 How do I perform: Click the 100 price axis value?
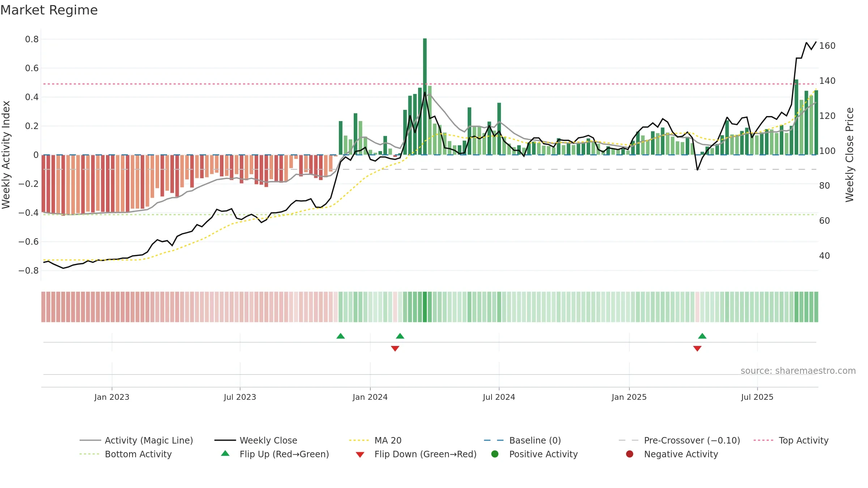[827, 151]
